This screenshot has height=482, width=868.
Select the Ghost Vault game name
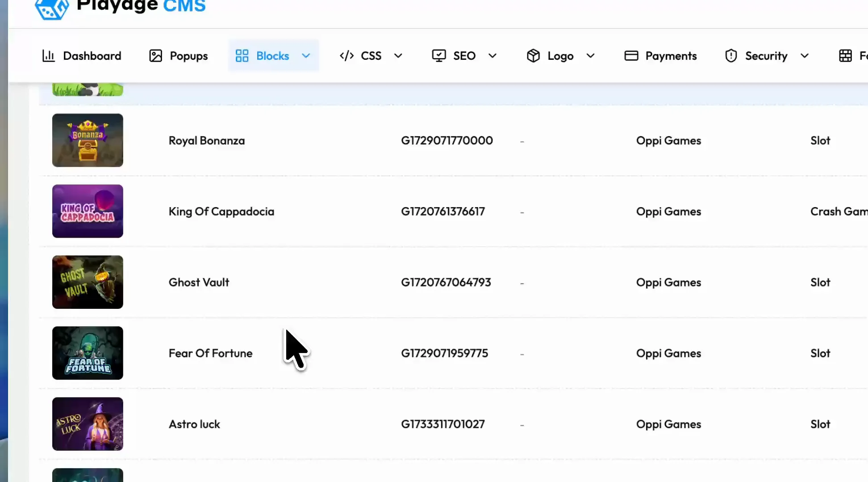point(199,283)
